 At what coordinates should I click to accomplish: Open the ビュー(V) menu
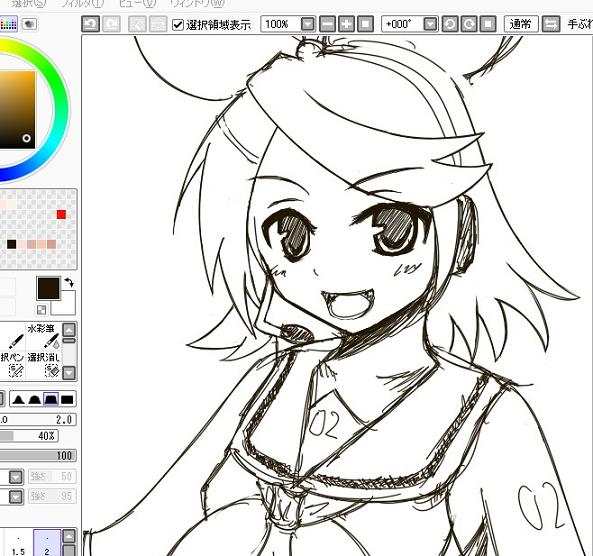[137, 3]
